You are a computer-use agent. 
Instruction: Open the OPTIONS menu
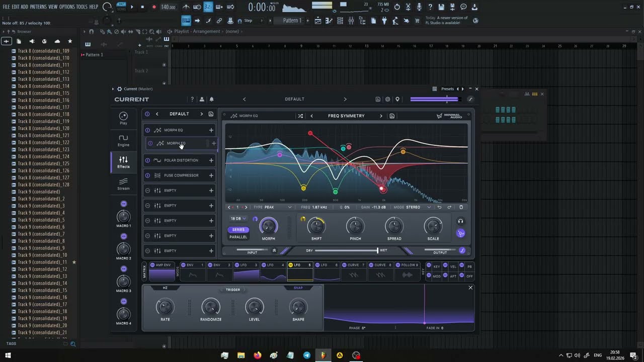point(67,7)
